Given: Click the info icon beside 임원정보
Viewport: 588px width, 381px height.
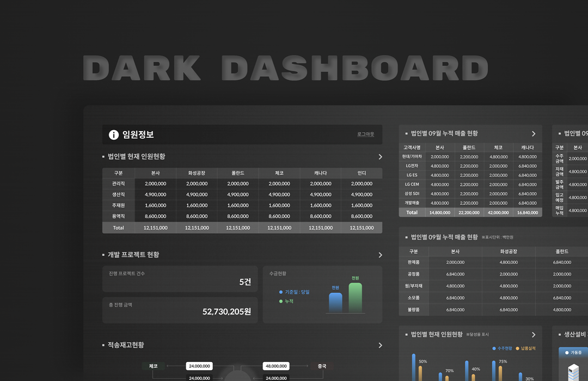Looking at the screenshot, I should [x=114, y=135].
